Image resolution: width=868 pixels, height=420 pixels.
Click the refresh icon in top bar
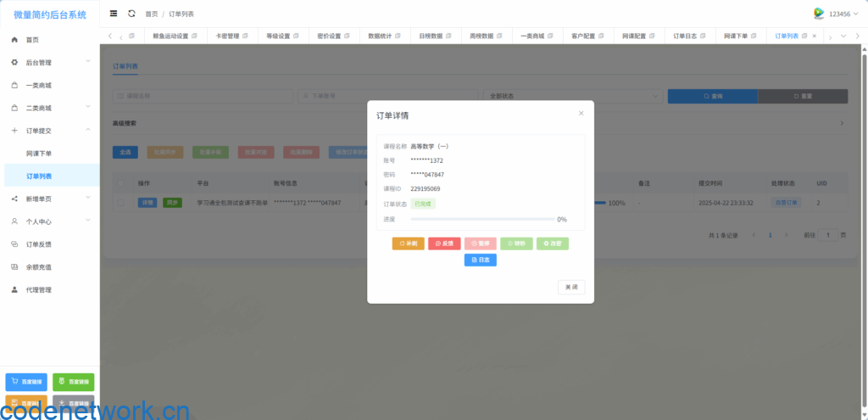pyautogui.click(x=131, y=14)
